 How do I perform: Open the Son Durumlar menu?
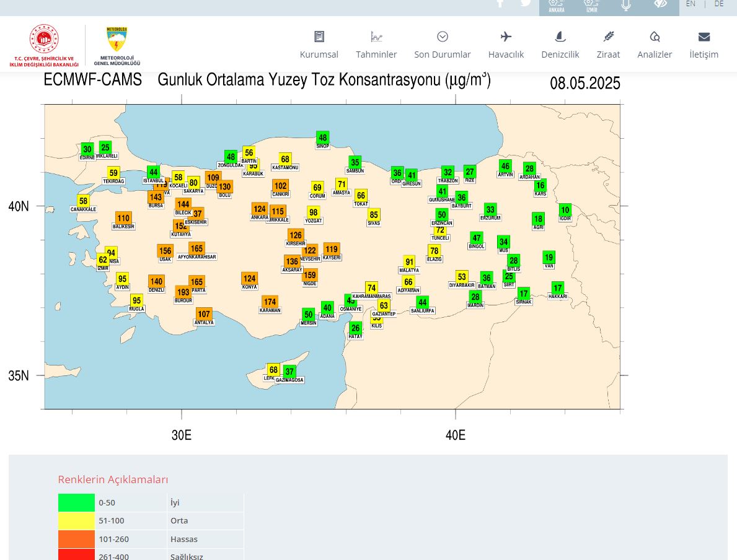click(x=443, y=45)
